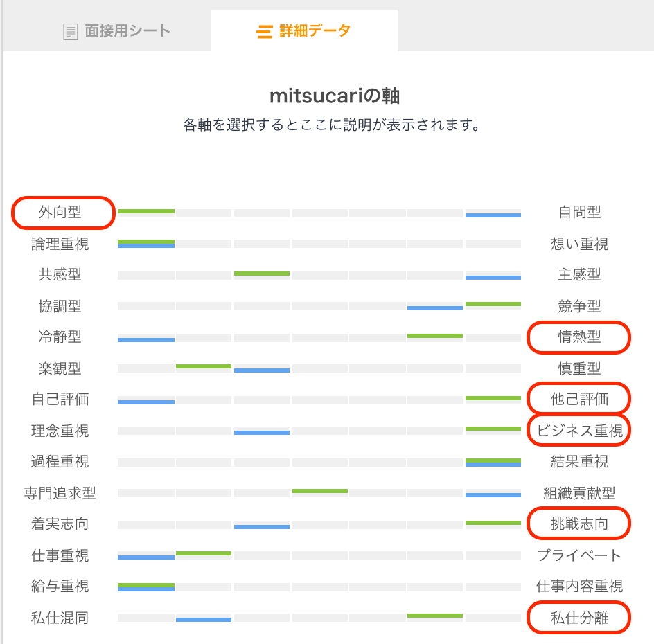Click the 他己評価 circled label

click(579, 399)
